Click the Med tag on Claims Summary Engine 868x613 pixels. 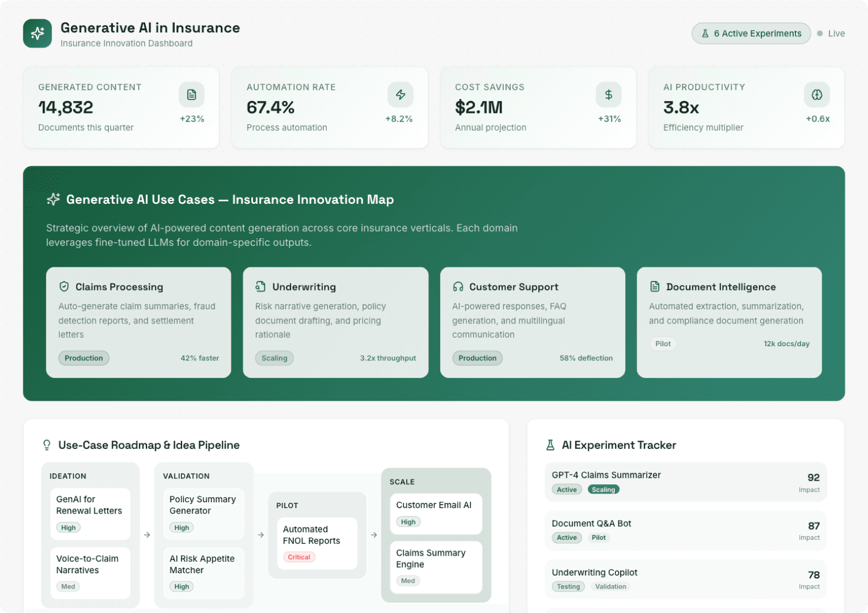[x=408, y=581]
